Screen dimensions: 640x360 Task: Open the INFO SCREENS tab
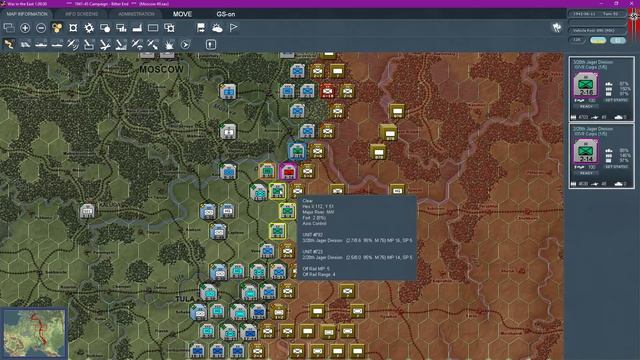81,14
